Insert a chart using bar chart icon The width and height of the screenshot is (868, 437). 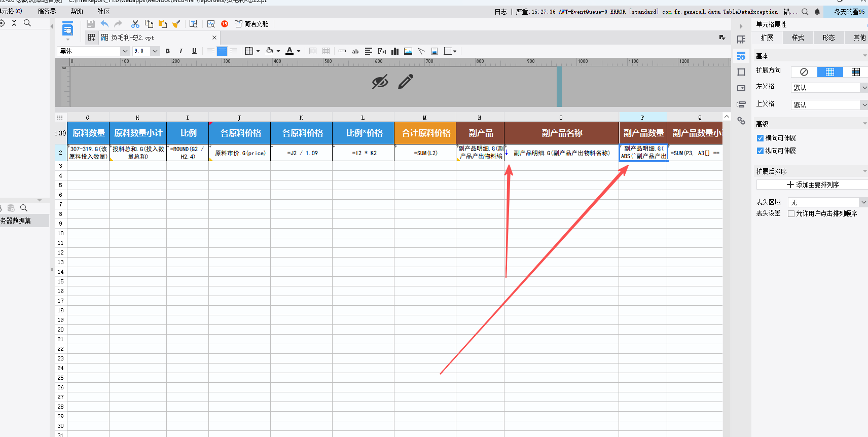(x=395, y=51)
